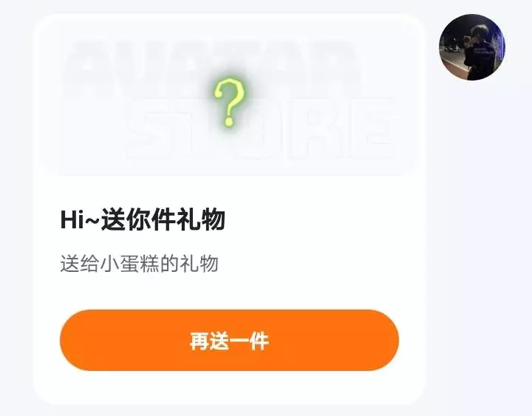The image size is (532, 416).
Task: Reveal the mystery gift behind the question mark
Action: 229,102
